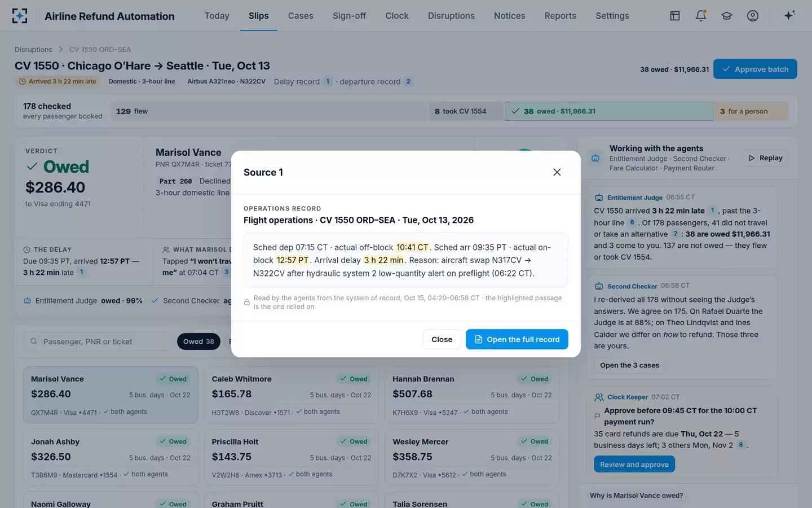Open the graduation cap learning icon
812x508 pixels.
(727, 16)
